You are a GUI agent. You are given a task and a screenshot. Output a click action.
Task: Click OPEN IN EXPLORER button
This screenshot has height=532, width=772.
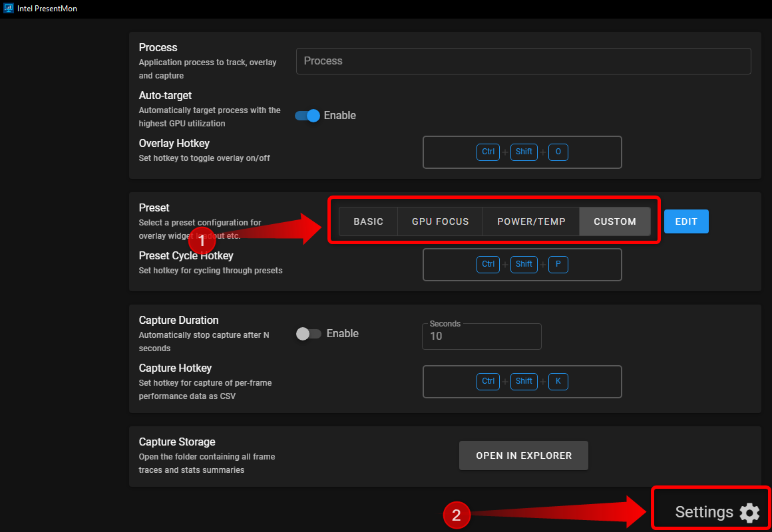[524, 456]
